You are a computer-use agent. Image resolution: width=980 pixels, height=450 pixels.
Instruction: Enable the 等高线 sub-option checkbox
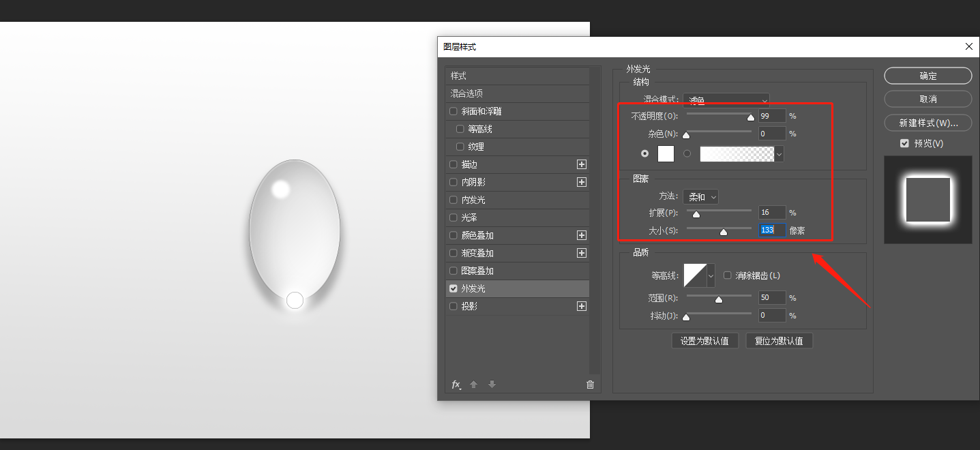pos(460,129)
